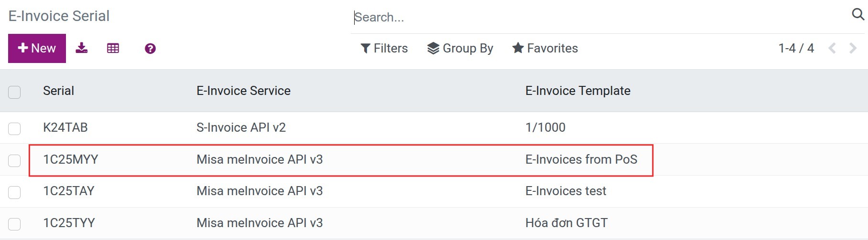This screenshot has width=868, height=240.
Task: Click the 1-4 / 4 pager counter
Action: coord(796,48)
